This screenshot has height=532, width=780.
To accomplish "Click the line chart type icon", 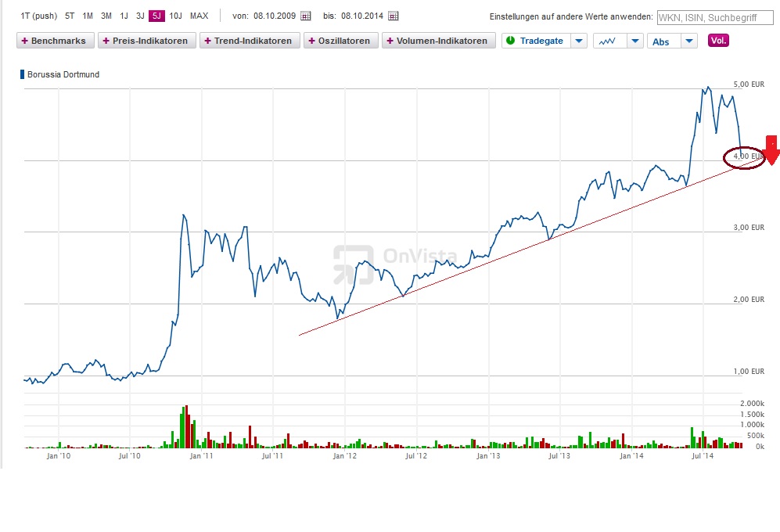I will coord(607,41).
